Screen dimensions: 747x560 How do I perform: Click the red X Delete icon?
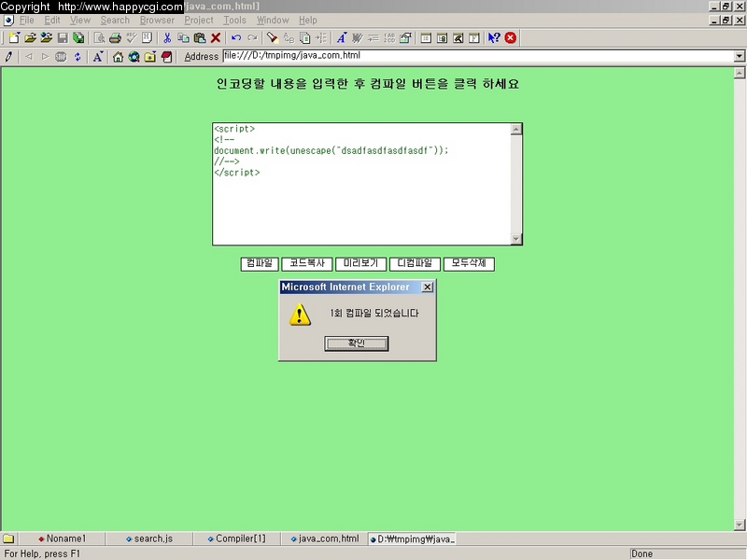click(x=216, y=38)
